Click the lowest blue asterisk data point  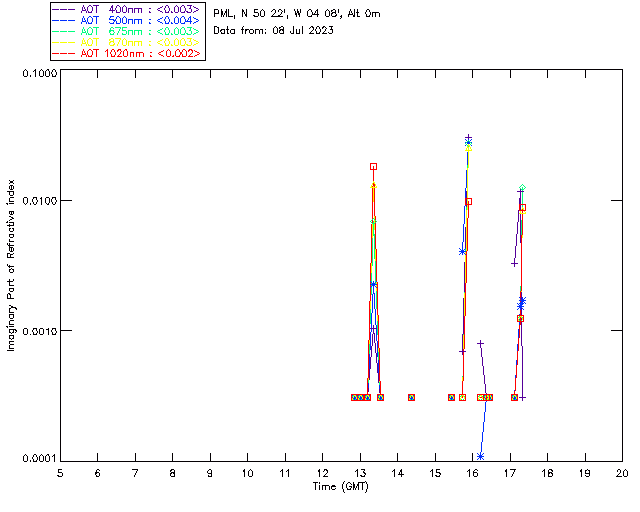pos(481,456)
